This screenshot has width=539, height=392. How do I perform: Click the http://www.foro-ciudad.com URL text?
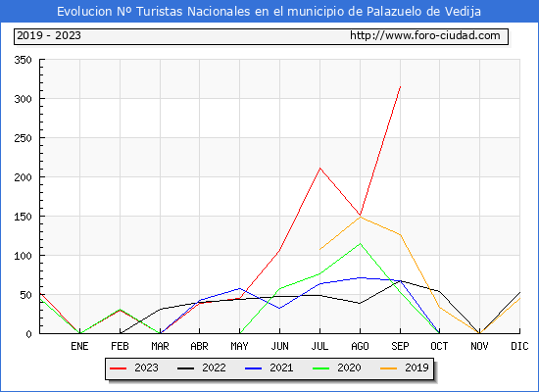coord(425,35)
